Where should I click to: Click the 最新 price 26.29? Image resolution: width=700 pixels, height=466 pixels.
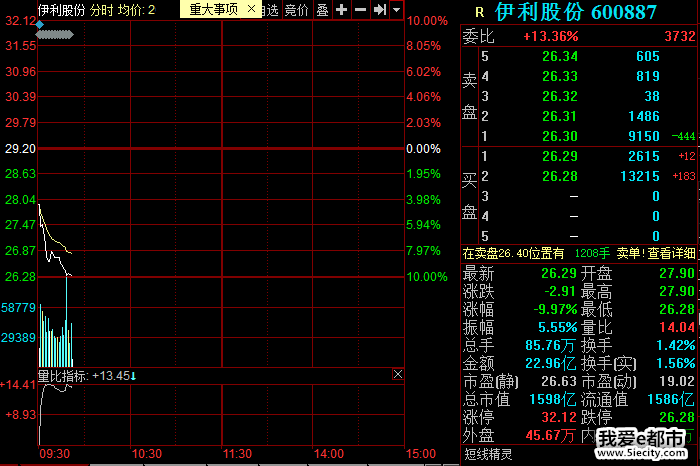pos(559,273)
